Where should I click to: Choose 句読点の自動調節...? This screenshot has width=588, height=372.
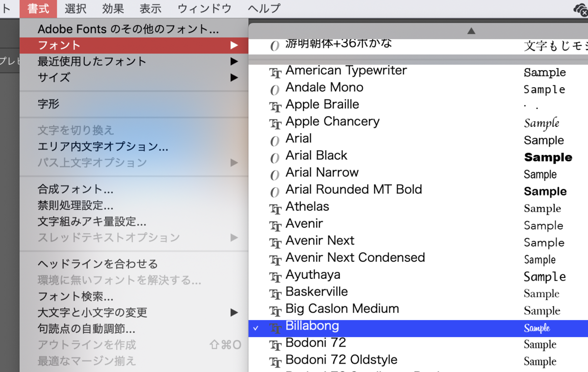pyautogui.click(x=86, y=328)
